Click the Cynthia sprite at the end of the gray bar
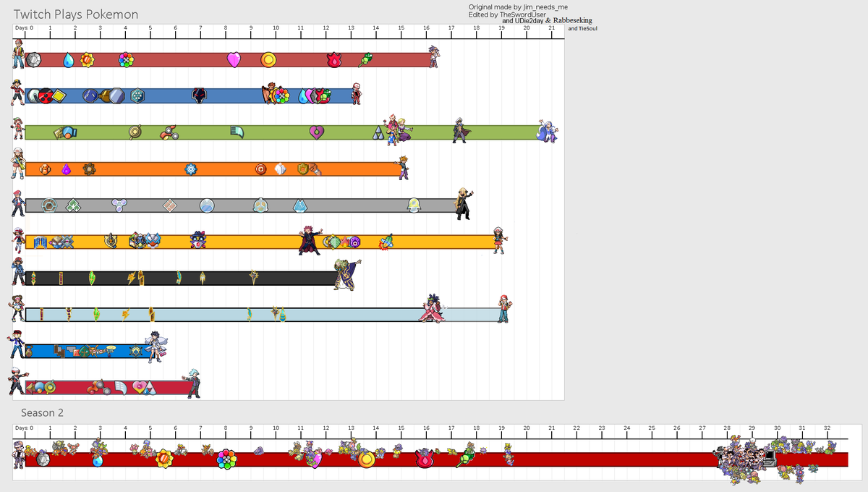The image size is (868, 492). coord(464,203)
